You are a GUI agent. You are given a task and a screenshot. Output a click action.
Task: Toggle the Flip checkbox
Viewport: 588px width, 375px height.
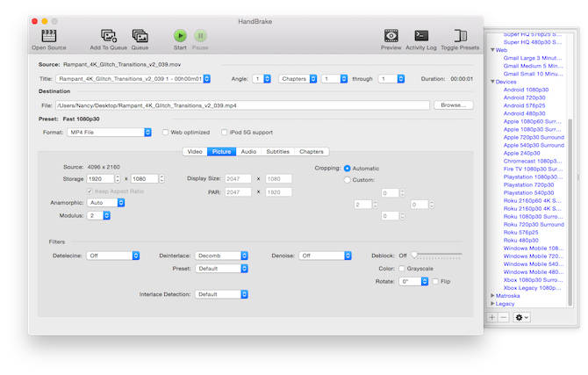tap(435, 281)
